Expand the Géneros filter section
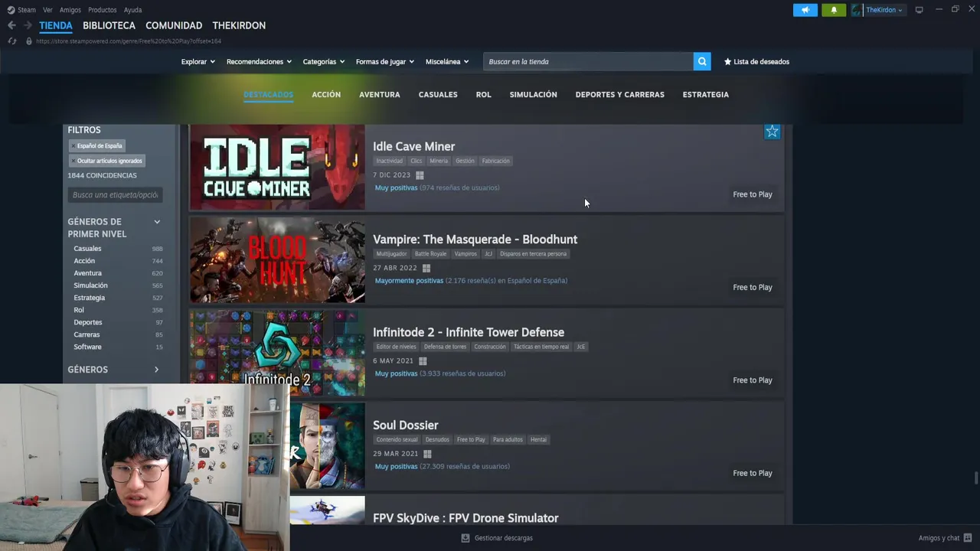The width and height of the screenshot is (980, 551). (156, 370)
